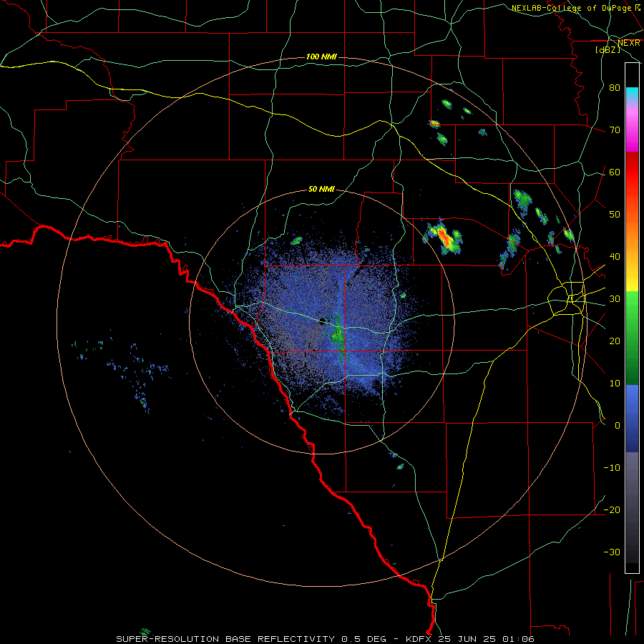Pick the cyan top segment of color bar

pos(632,94)
